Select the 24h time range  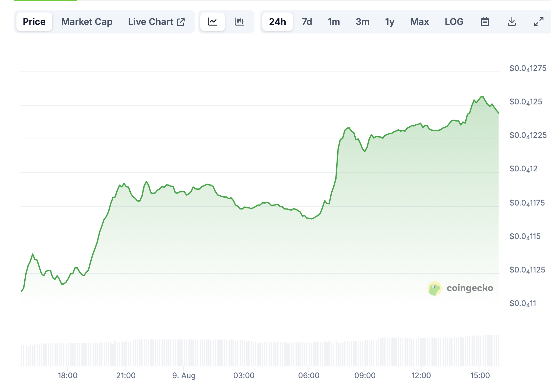click(277, 22)
